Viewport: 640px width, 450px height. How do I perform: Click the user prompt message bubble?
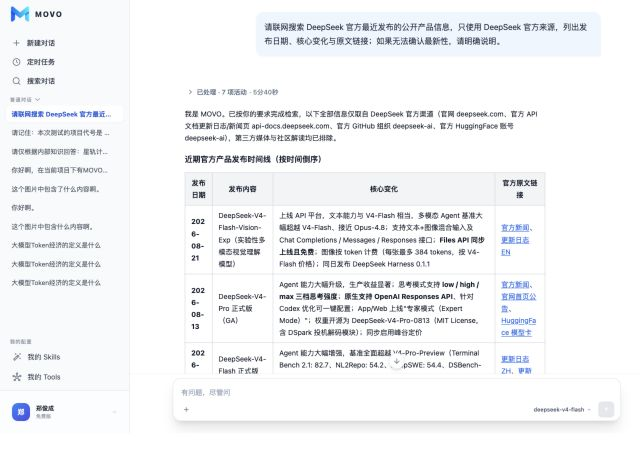[428, 34]
